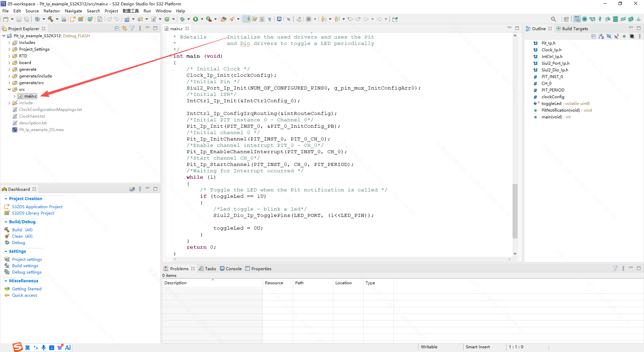
Task: Switch to the Pins perspective chip icon
Action: pyautogui.click(x=585, y=19)
